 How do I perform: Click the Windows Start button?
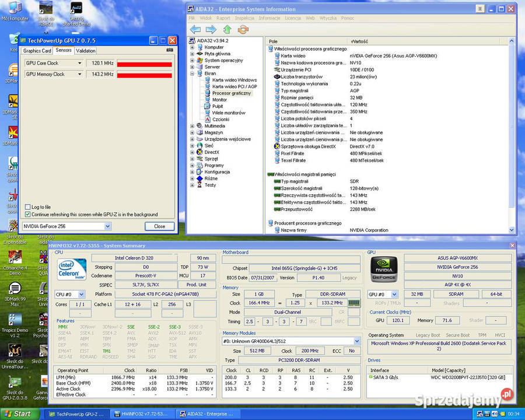(x=19, y=414)
